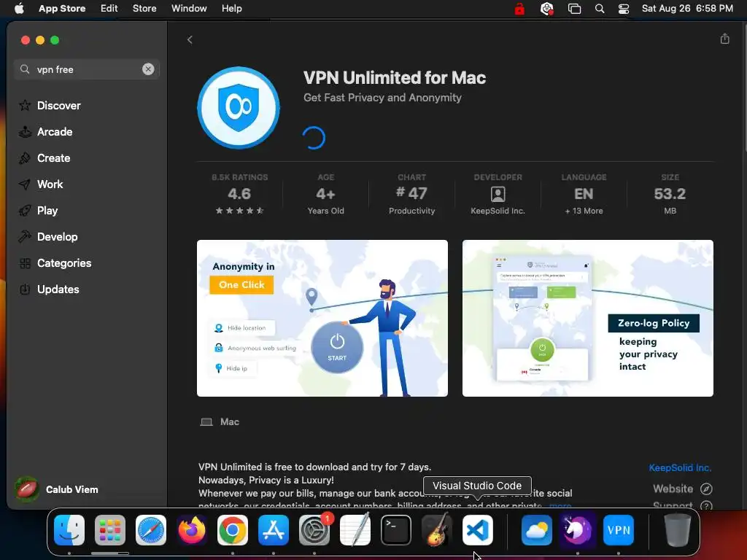Click the Develop hammer icon

[x=25, y=236]
